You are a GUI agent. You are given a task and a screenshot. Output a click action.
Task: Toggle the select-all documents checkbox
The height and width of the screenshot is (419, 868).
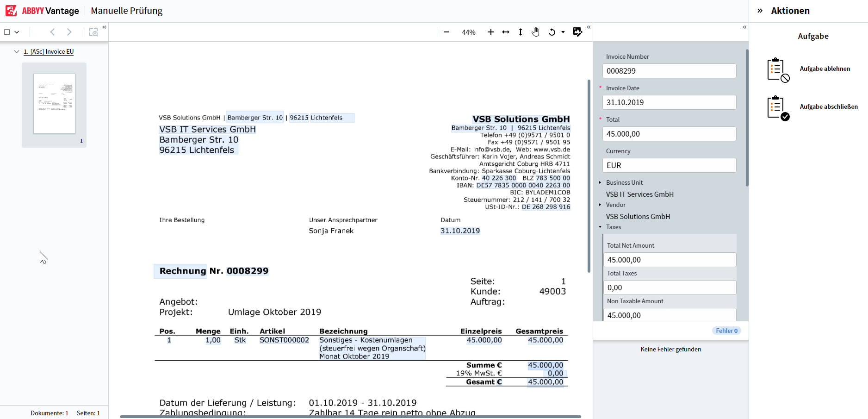pyautogui.click(x=7, y=32)
